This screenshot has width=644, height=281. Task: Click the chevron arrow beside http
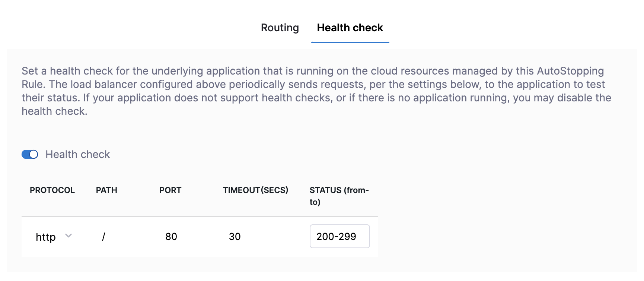[x=68, y=236]
